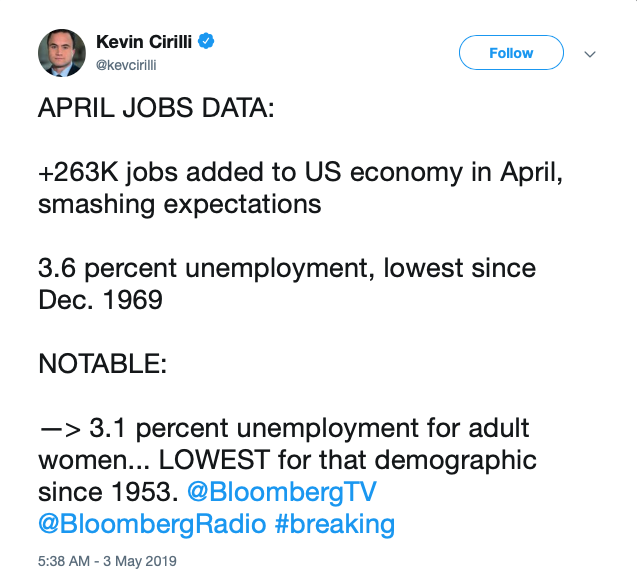This screenshot has height=579, width=637.
Task: Click the 'since 1953.' text
Action: coord(108,492)
